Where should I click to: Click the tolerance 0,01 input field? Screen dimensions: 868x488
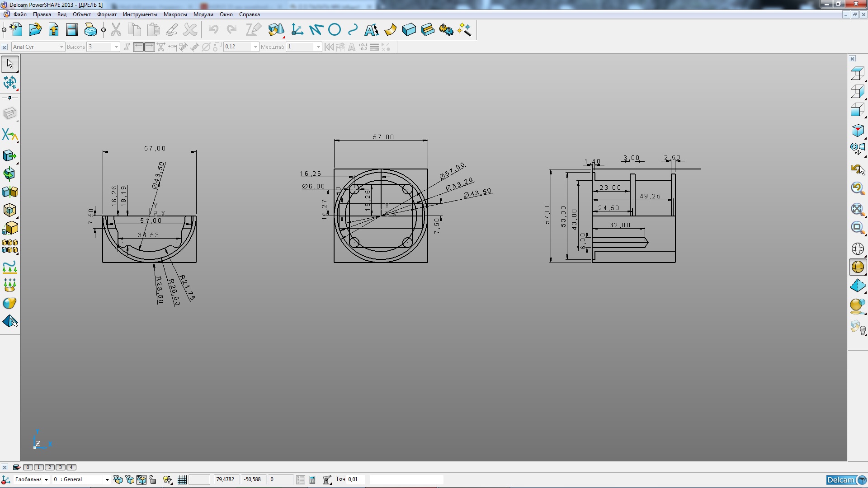[x=355, y=479]
